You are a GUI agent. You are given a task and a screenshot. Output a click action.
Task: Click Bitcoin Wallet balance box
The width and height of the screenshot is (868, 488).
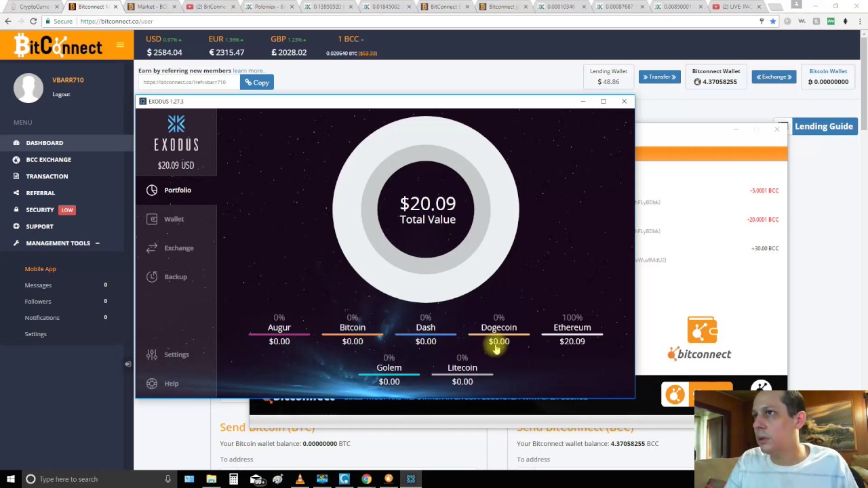828,77
